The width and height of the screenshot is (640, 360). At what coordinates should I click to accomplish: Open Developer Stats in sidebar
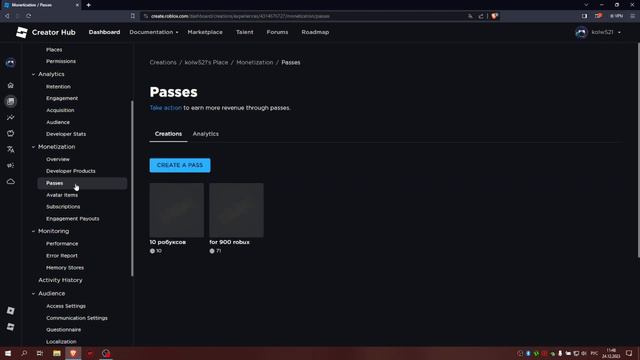pyautogui.click(x=66, y=134)
